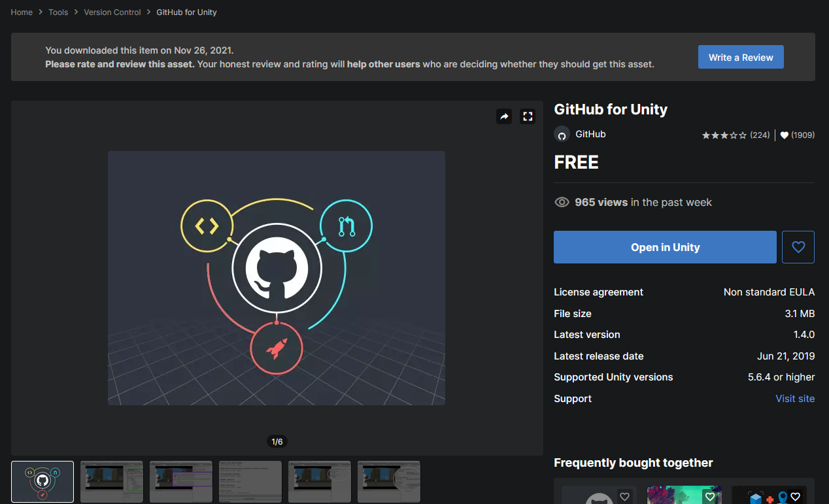Click the Write a Review button
The image size is (829, 504).
click(741, 57)
